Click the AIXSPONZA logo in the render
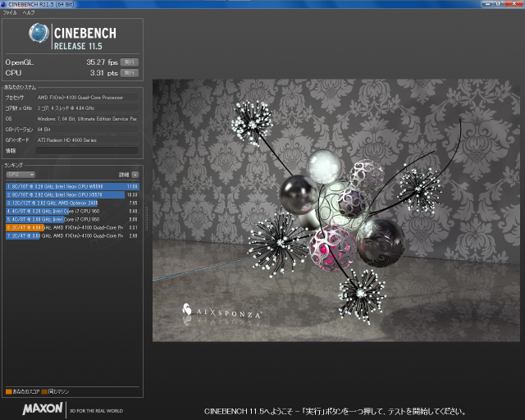Image resolution: width=525 pixels, height=420 pixels. tap(222, 312)
